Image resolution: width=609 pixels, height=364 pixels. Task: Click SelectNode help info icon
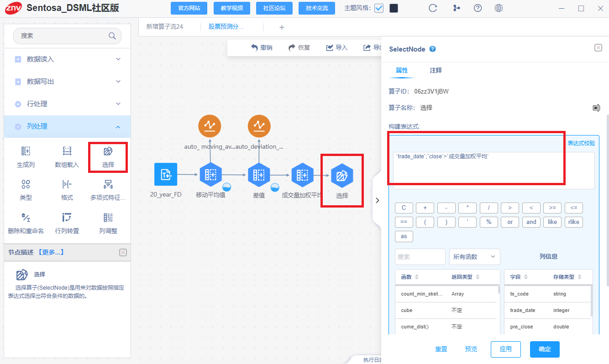[x=433, y=49]
